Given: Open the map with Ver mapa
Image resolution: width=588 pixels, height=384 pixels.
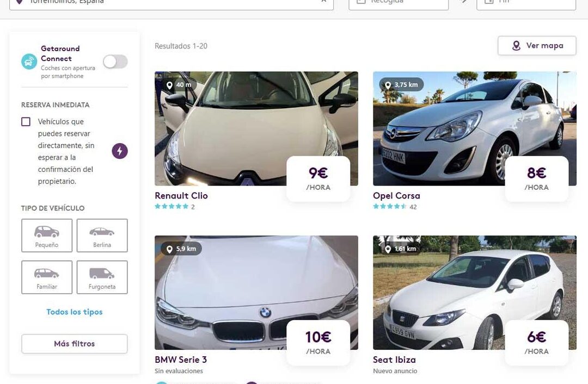Looking at the screenshot, I should coord(537,46).
